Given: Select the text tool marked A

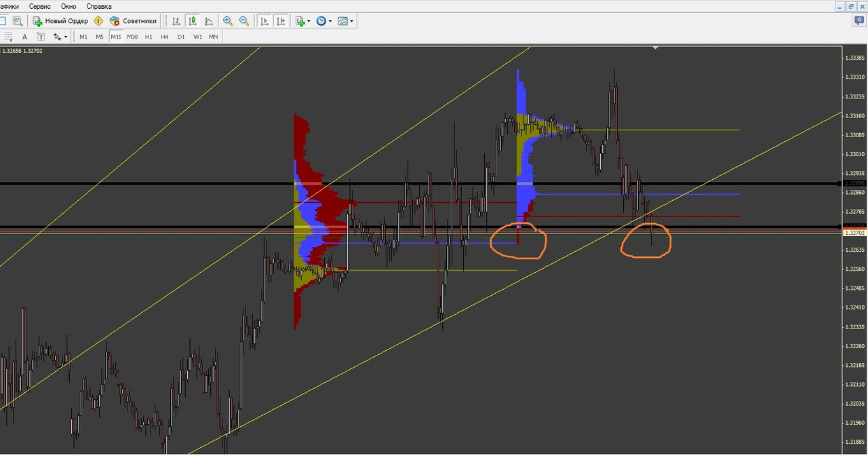Looking at the screenshot, I should tap(25, 37).
